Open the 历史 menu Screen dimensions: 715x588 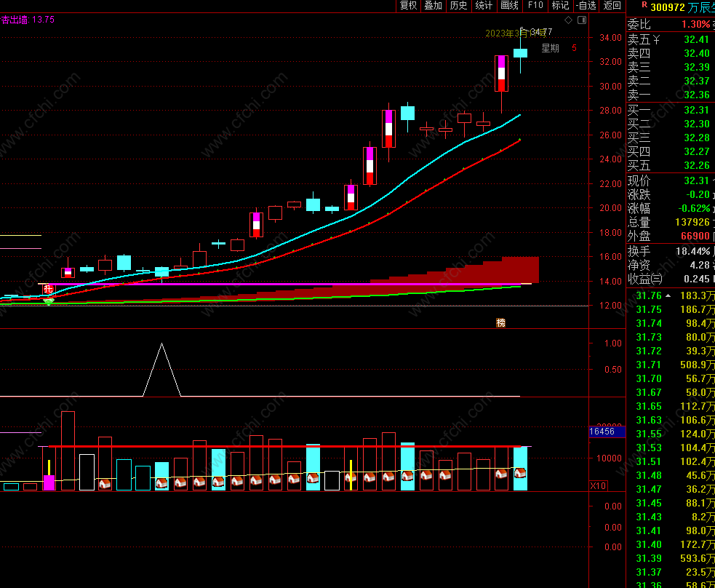point(458,6)
